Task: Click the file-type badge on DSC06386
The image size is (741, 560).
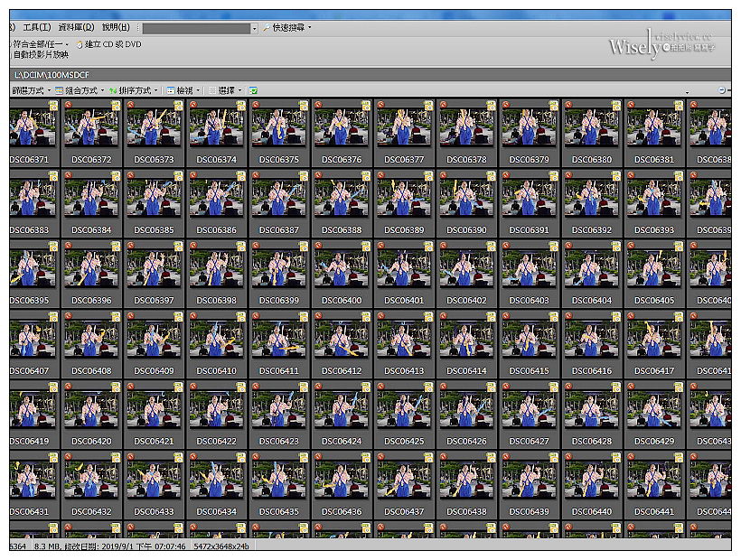Action: tap(241, 175)
